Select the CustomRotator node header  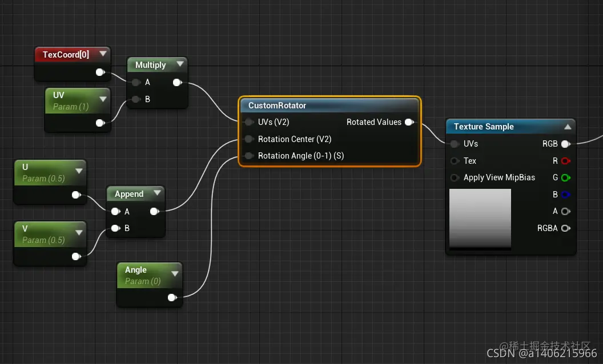(330, 105)
